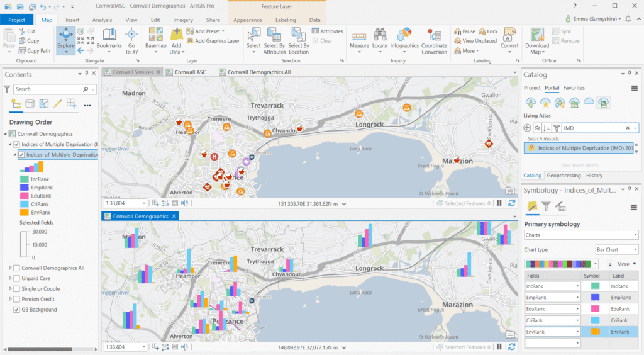Screen dimensions: 644x355
Task: Enable the Unpaid Care layer
Action: coord(16,278)
